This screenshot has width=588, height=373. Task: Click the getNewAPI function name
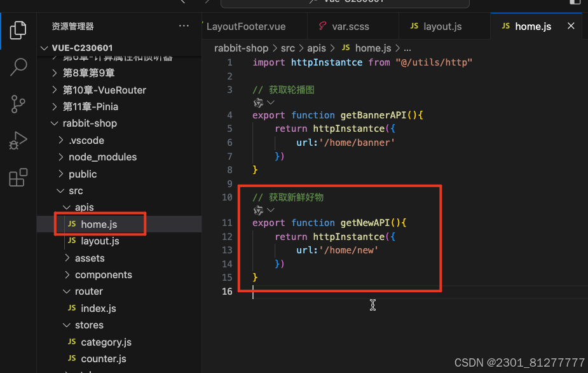(x=365, y=223)
